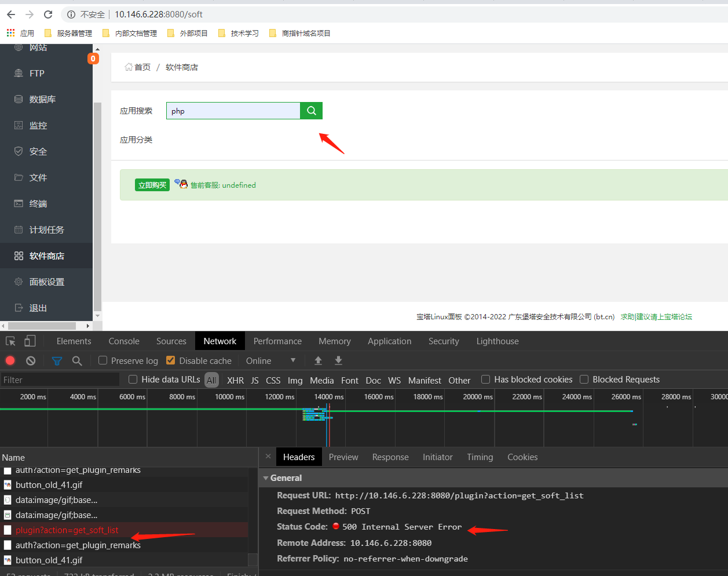Open the 服务器管理 bookmark folder
728x576 pixels.
(x=68, y=33)
